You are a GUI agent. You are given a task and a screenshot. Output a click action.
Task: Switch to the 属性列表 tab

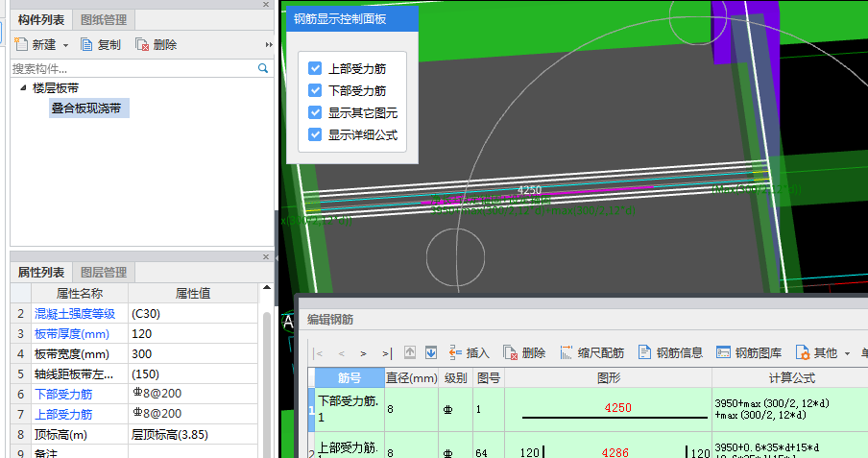coord(41,273)
